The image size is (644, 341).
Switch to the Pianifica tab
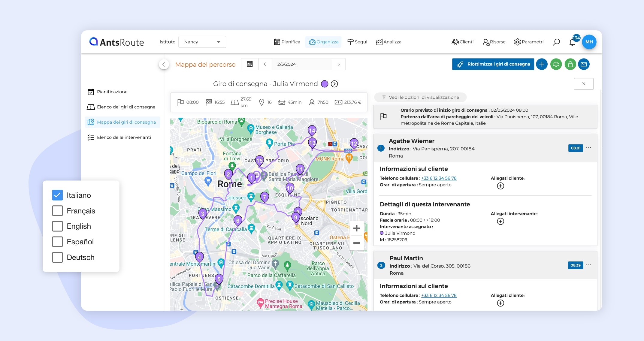click(287, 42)
